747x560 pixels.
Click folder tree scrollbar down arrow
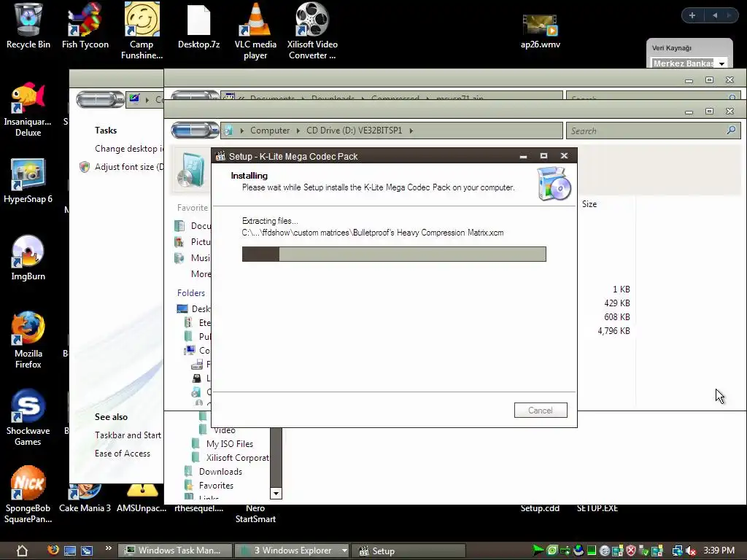(276, 493)
